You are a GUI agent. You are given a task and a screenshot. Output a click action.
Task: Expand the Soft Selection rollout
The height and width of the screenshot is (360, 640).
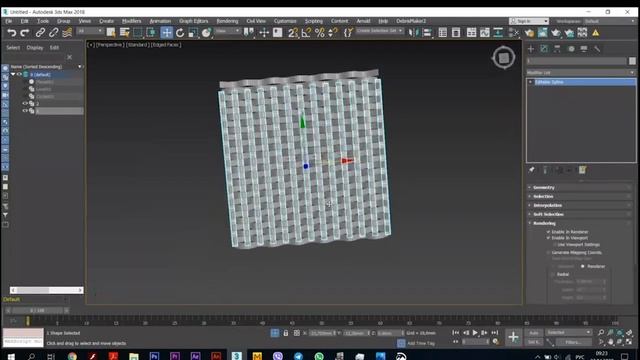(579, 214)
